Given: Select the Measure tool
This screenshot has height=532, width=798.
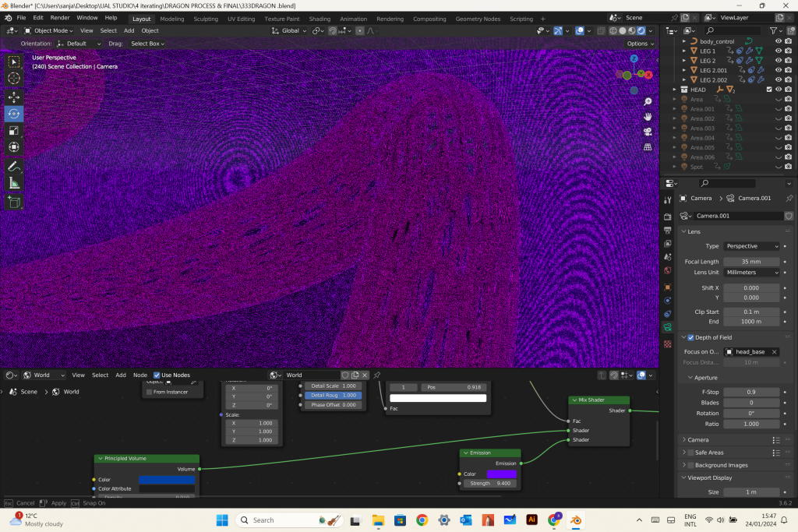Looking at the screenshot, I should [14, 183].
